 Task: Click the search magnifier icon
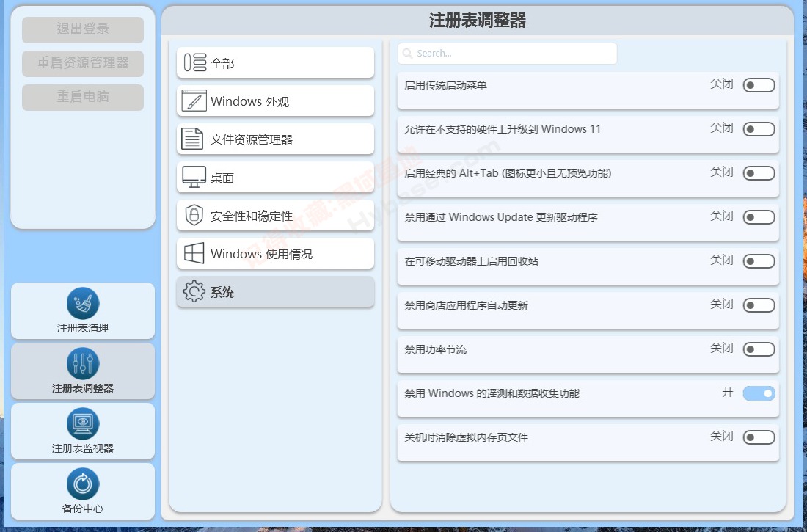tap(409, 53)
